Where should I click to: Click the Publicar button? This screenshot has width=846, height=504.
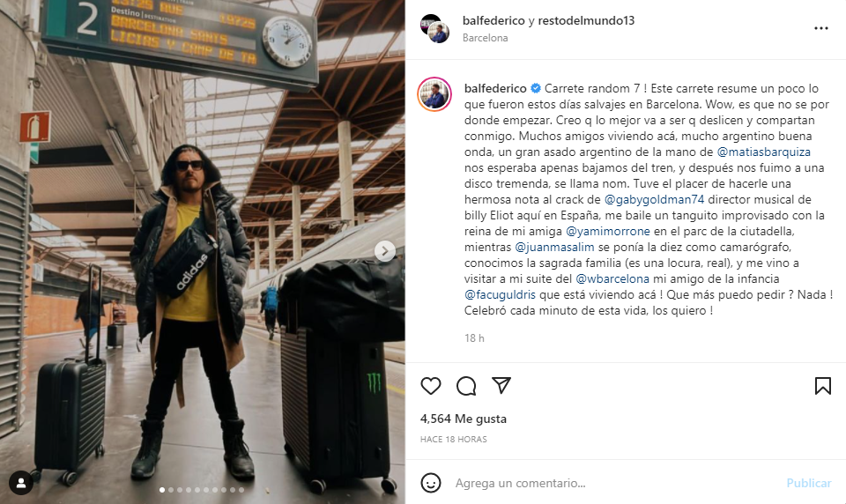(x=808, y=483)
